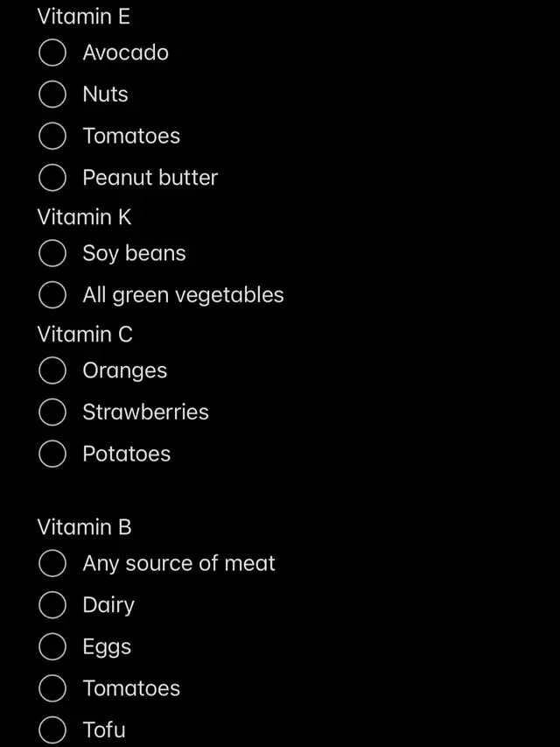
Task: Mark All green vegetables as done
Action: 52,295
